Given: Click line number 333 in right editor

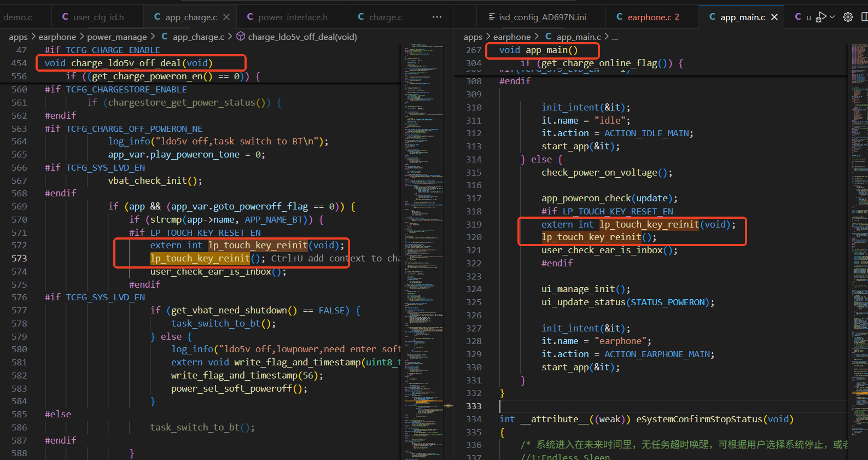Looking at the screenshot, I should 474,406.
